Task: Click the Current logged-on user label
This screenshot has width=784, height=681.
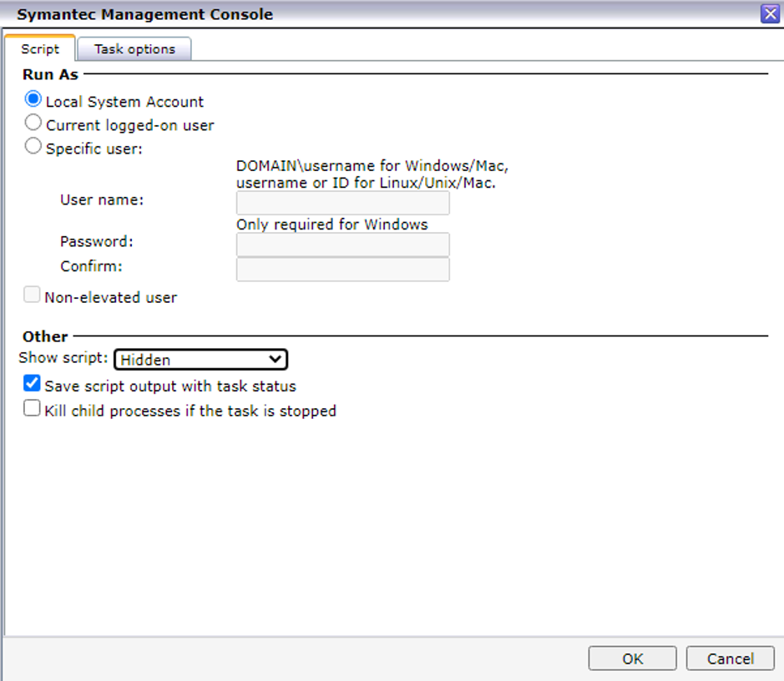Action: (130, 125)
